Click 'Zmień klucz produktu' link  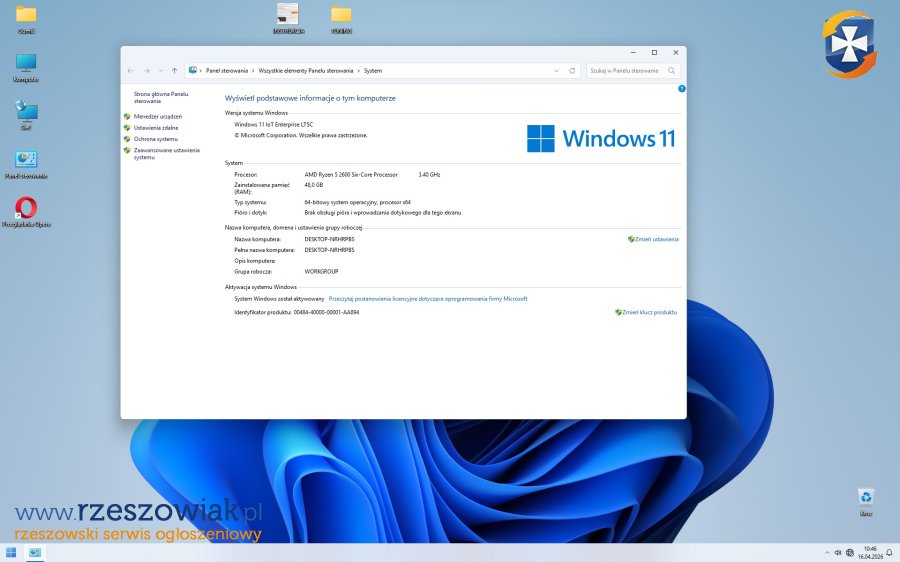(649, 312)
